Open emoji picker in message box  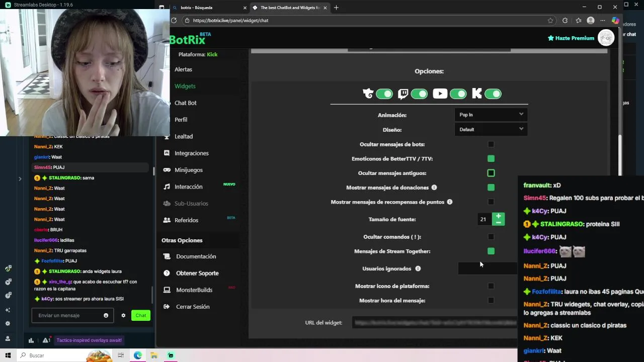tap(106, 316)
